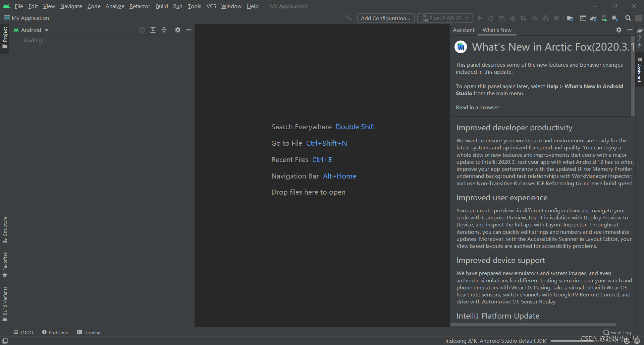Open Run Anything from toolbar icon
The height and width of the screenshot is (345, 644).
pos(583,18)
